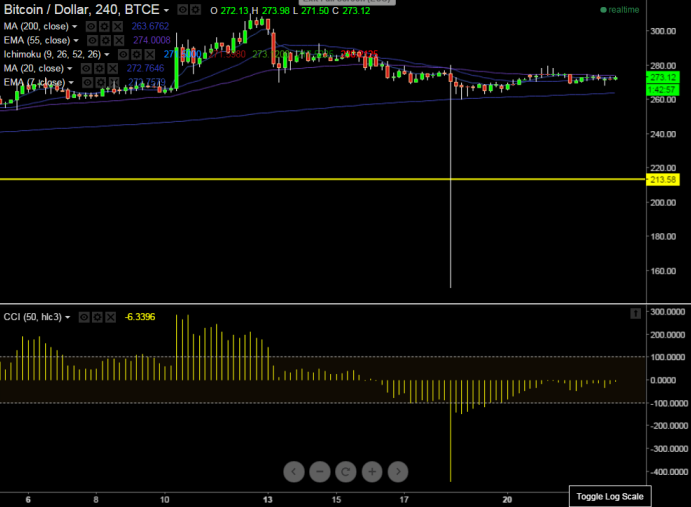The width and height of the screenshot is (691, 507).
Task: Click the CCI value -6.3396
Action: 140,317
